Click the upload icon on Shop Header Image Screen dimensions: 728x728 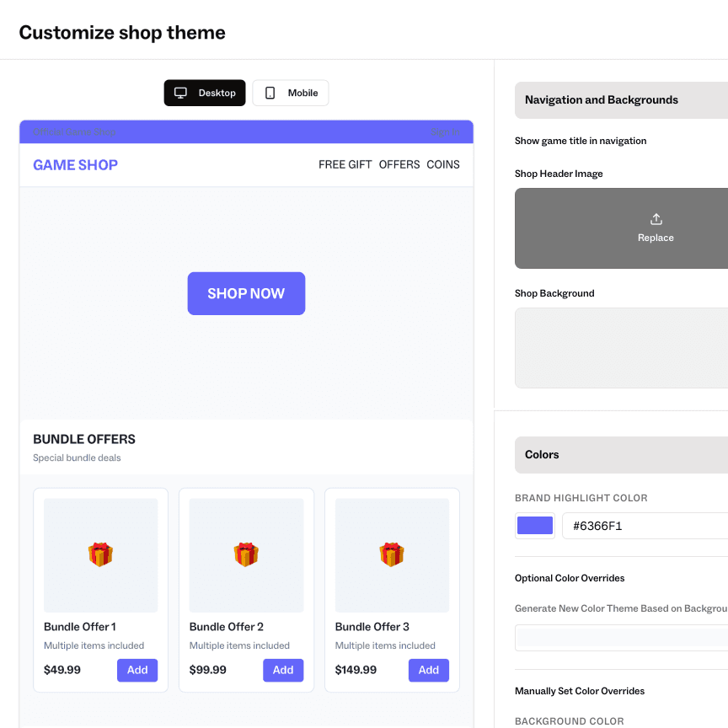656,218
